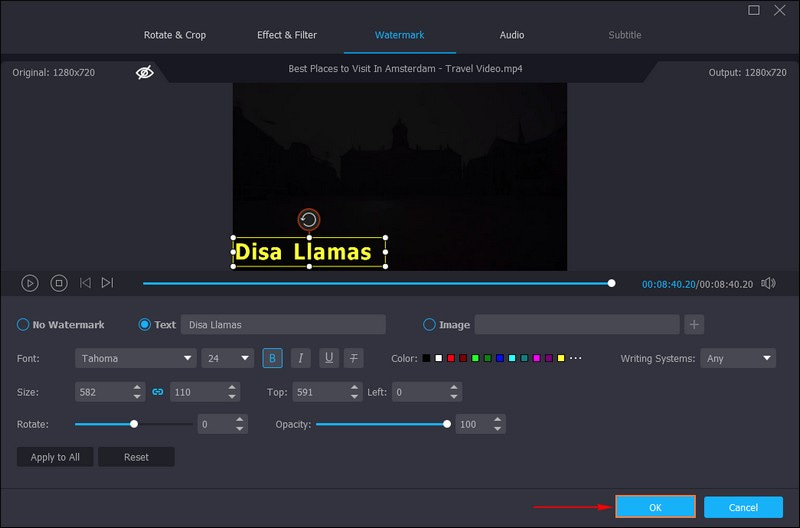Toggle Bold text formatting
The height and width of the screenshot is (528, 800).
tap(272, 358)
